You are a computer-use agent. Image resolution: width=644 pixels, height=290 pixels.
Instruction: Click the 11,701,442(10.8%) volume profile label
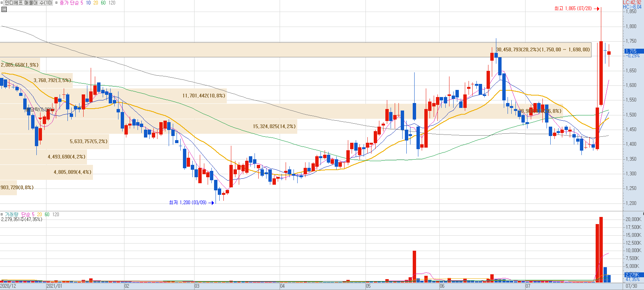point(204,96)
